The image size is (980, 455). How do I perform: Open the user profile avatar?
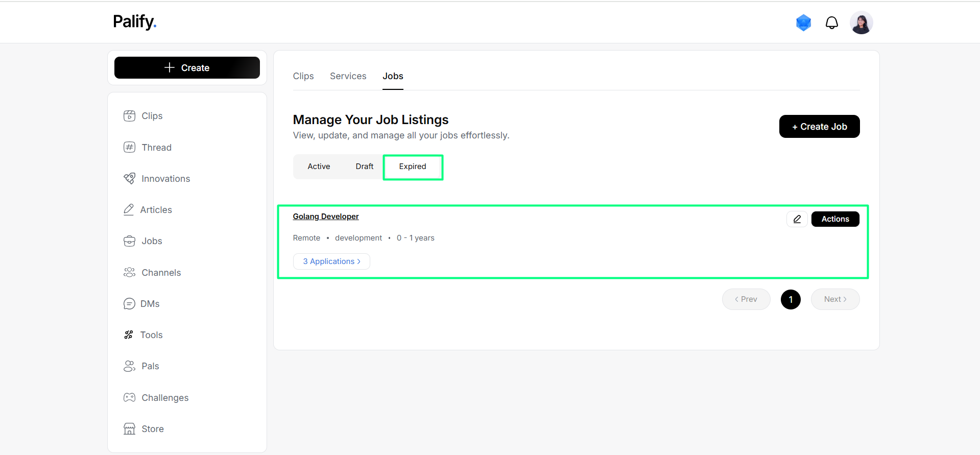tap(861, 23)
